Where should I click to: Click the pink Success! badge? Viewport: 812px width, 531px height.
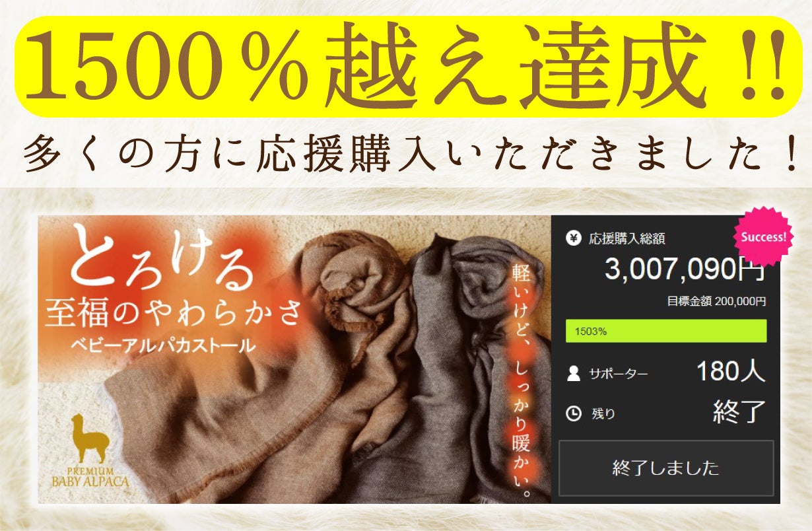pyautogui.click(x=763, y=236)
